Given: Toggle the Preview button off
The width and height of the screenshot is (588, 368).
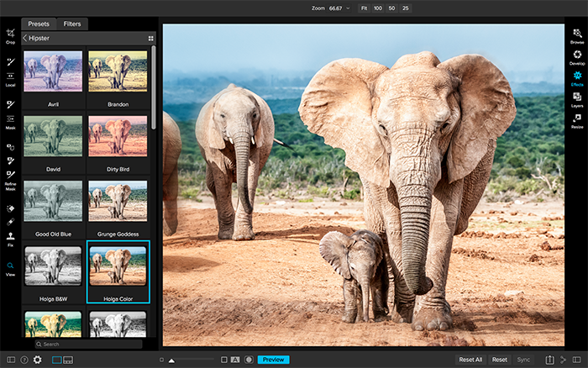Looking at the screenshot, I should (273, 360).
